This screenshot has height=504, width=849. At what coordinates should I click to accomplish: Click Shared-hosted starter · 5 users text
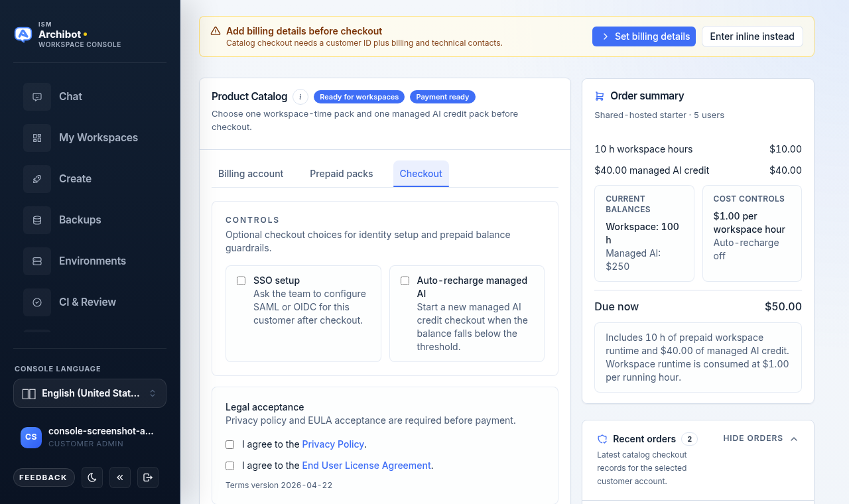(x=659, y=115)
